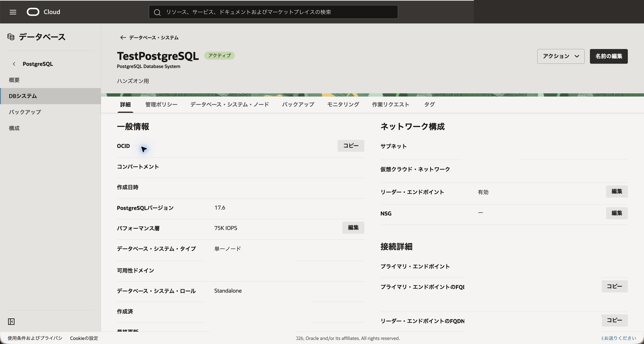The height and width of the screenshot is (344, 644).
Task: Click the Oracle Cloud logo
Action: coord(43,12)
